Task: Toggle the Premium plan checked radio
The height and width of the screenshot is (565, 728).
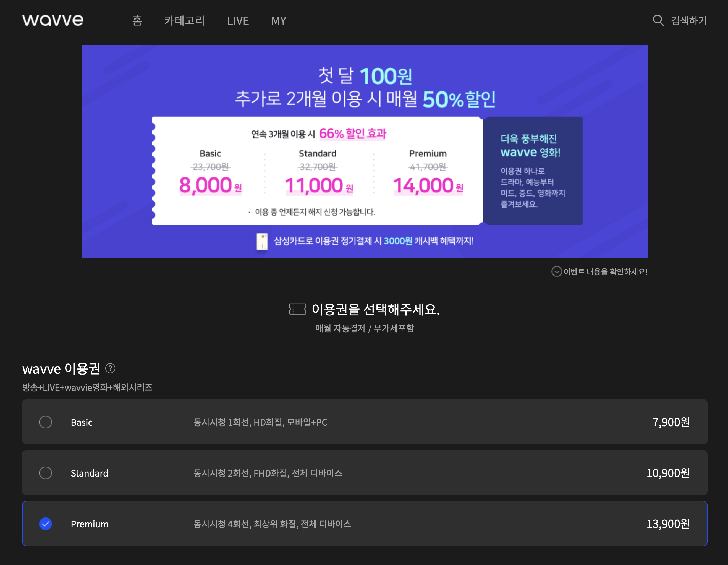Action: click(x=46, y=524)
